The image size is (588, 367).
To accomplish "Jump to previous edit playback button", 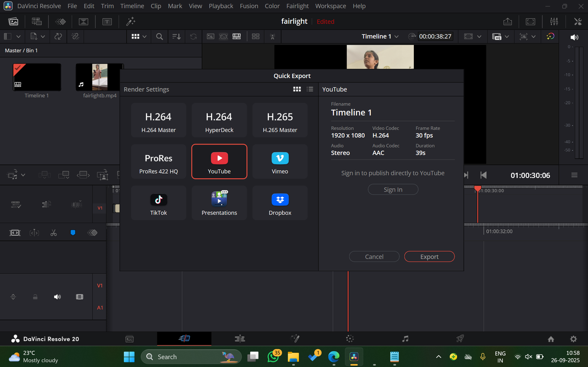I will click(483, 175).
